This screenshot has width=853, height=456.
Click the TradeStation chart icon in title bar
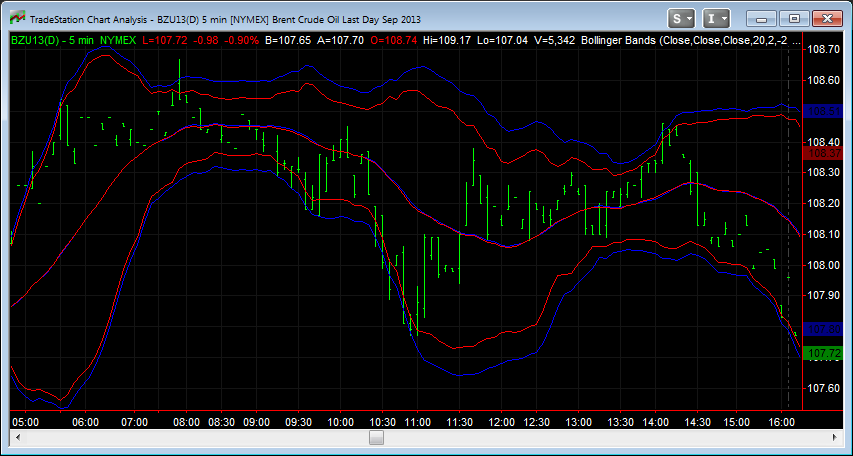(18, 19)
